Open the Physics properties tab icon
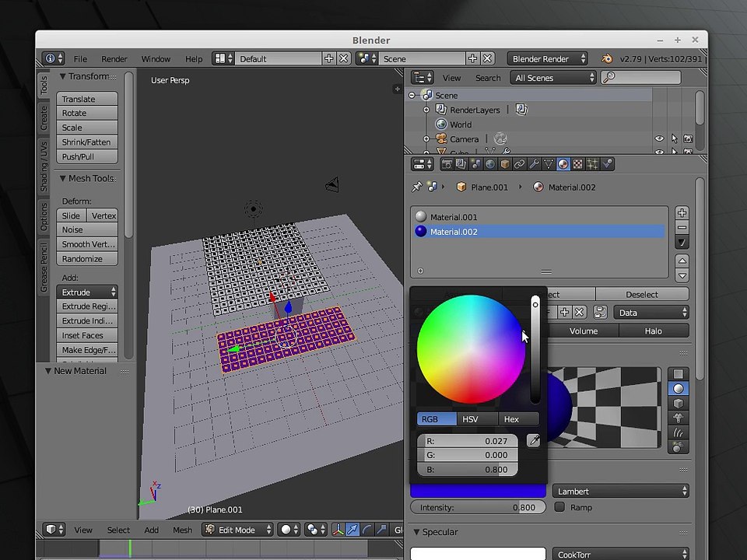Screen dimensions: 747x560 (x=607, y=164)
